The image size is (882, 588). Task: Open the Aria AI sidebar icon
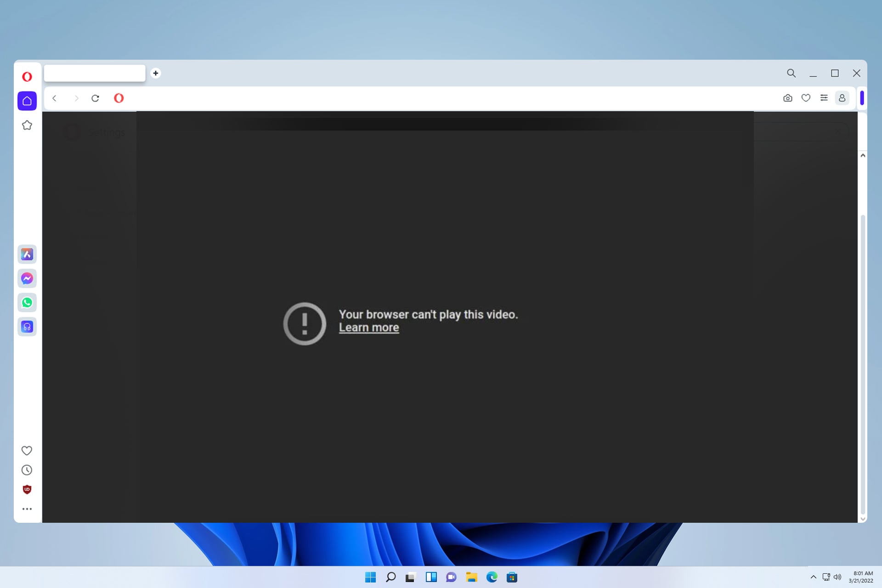[27, 254]
